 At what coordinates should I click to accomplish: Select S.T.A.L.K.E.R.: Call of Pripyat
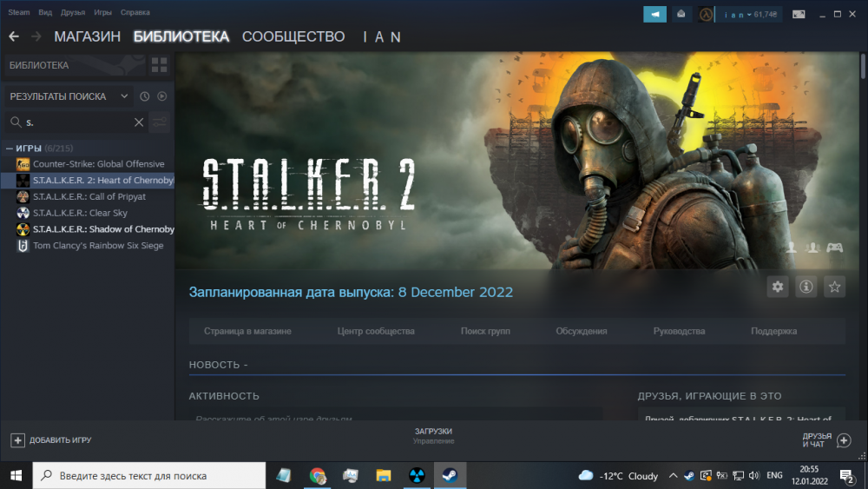click(x=89, y=196)
